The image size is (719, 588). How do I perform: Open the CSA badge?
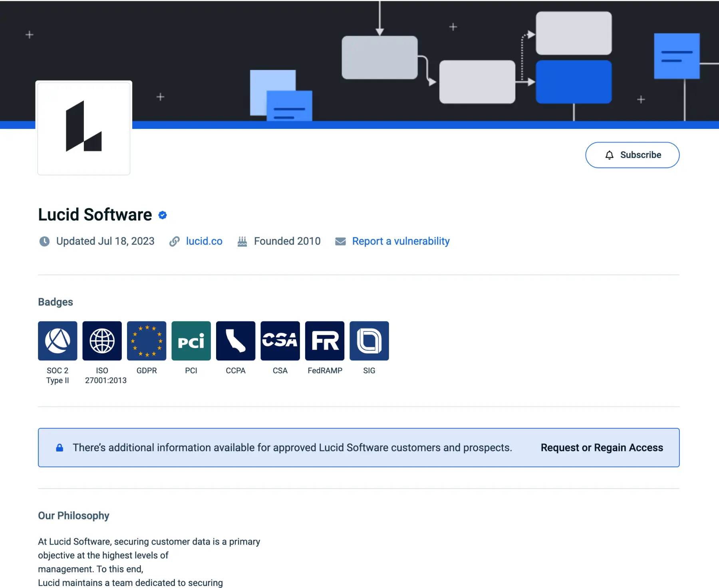pos(280,341)
